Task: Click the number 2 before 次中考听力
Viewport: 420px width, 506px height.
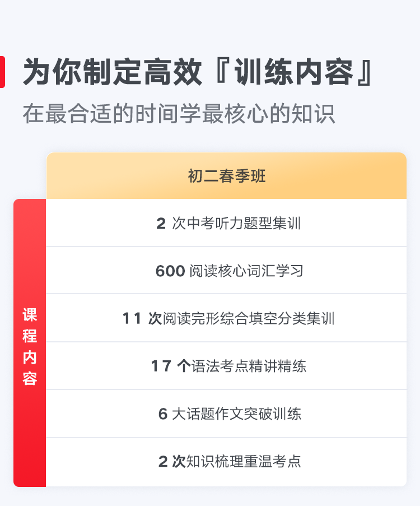Action: click(x=161, y=224)
